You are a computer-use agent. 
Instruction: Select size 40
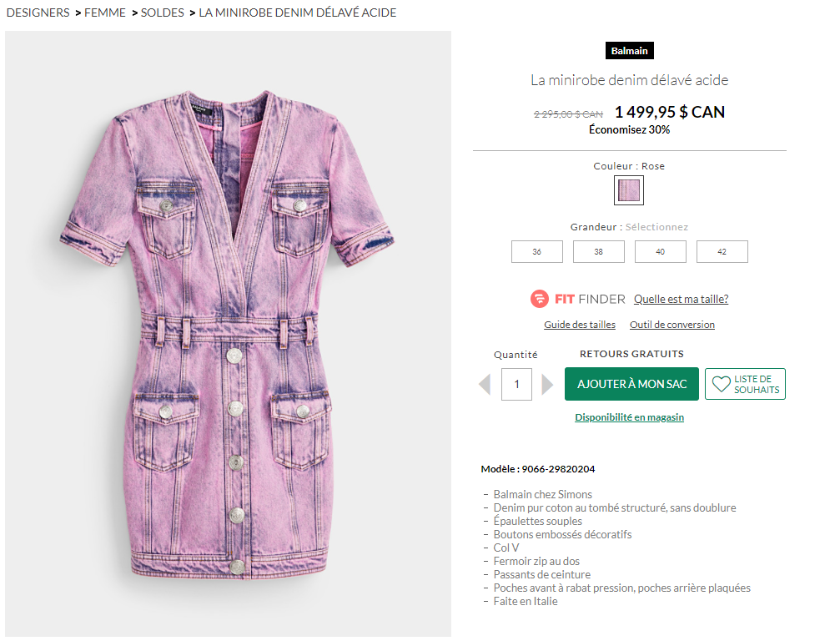(660, 251)
